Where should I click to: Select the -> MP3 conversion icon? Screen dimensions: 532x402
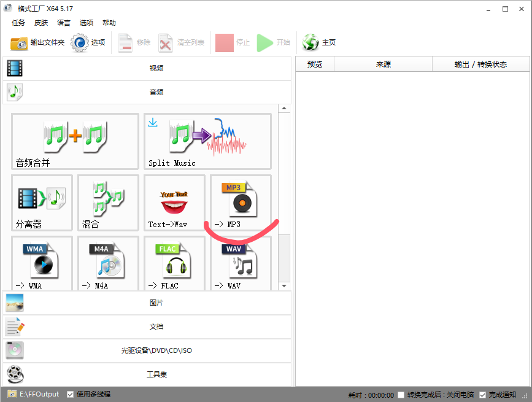(x=241, y=201)
